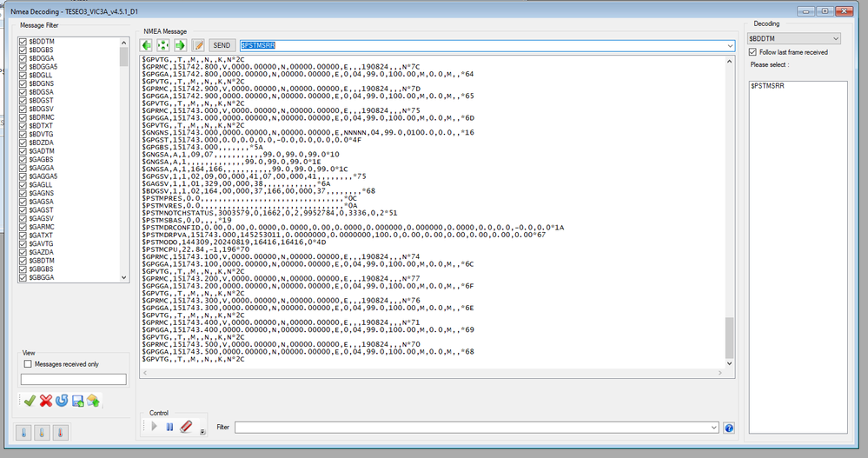Click the message log scroll-down arrow
The width and height of the screenshot is (868, 458).
coord(729,363)
